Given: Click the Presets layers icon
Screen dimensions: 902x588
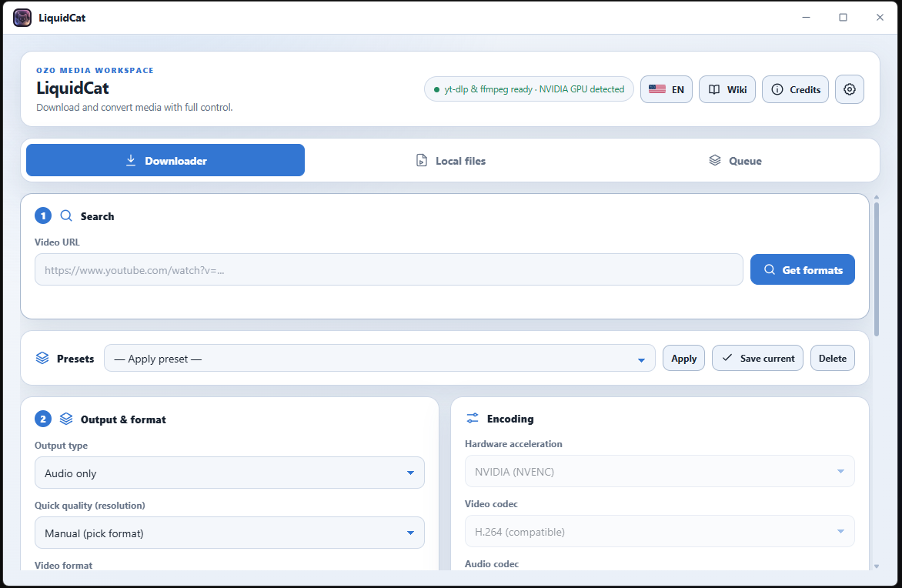Looking at the screenshot, I should coord(42,358).
